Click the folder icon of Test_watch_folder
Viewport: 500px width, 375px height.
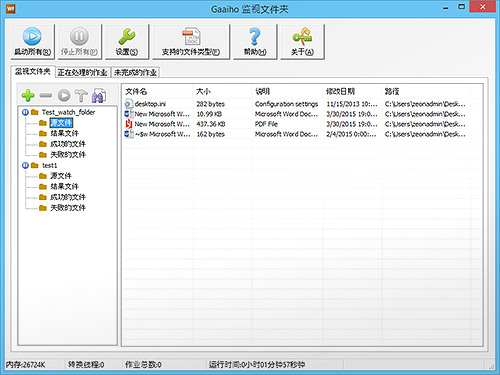pos(34,112)
